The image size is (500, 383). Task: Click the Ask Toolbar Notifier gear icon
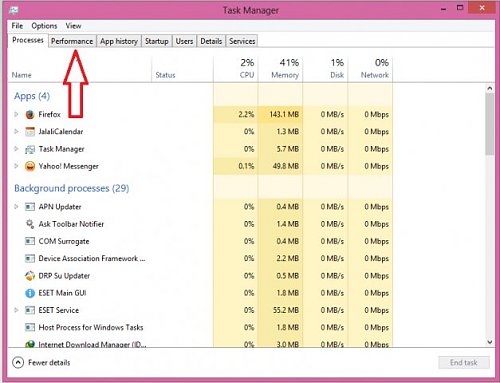(30, 224)
